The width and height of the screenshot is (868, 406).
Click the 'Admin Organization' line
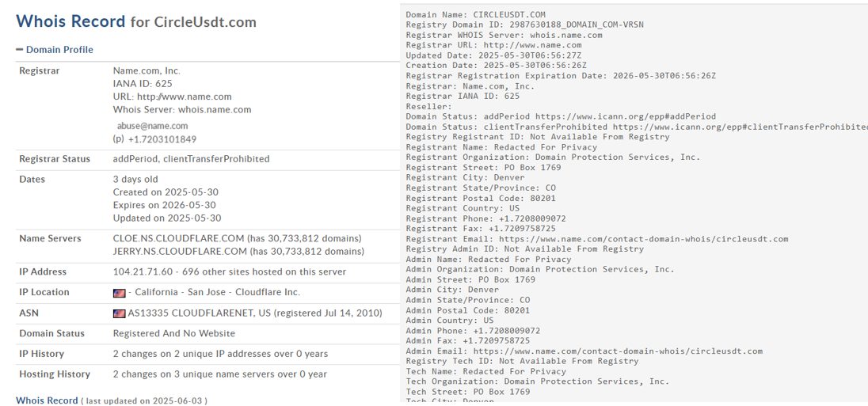(540, 269)
